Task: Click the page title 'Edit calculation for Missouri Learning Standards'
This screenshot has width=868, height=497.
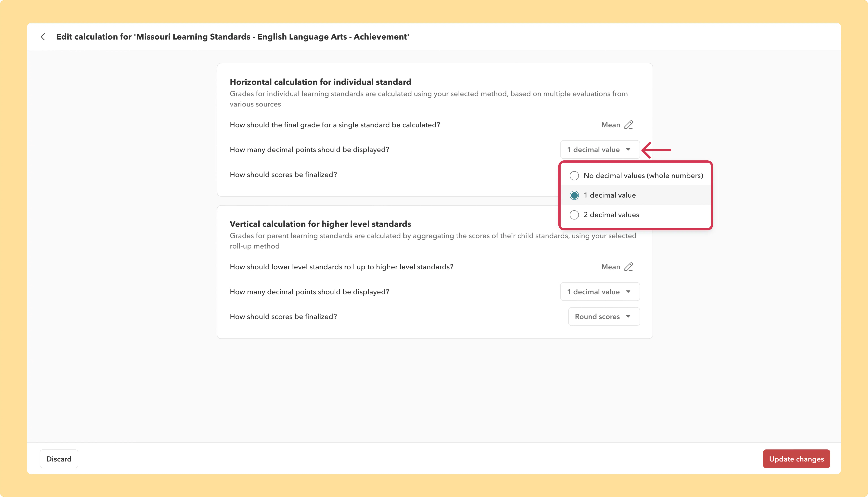Action: pos(233,37)
